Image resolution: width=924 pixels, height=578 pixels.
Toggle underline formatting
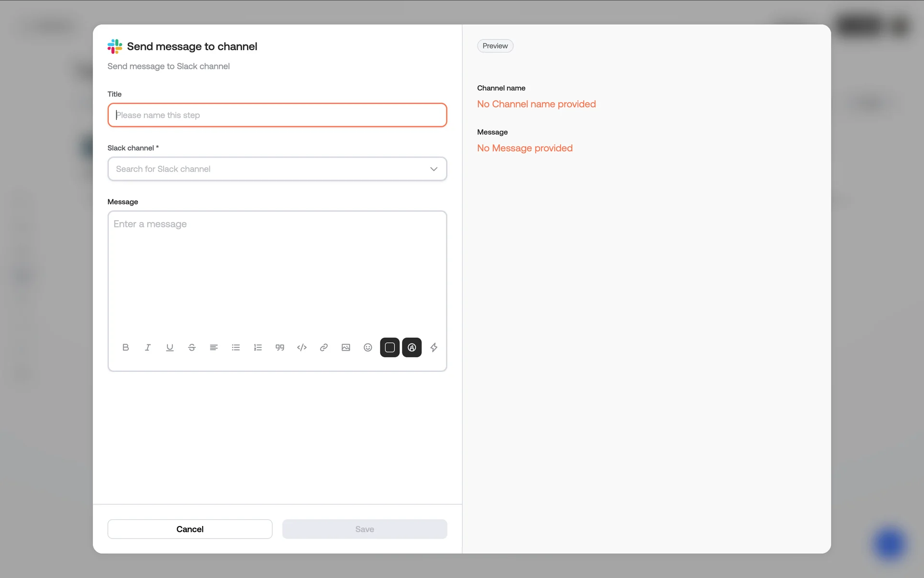[170, 347]
